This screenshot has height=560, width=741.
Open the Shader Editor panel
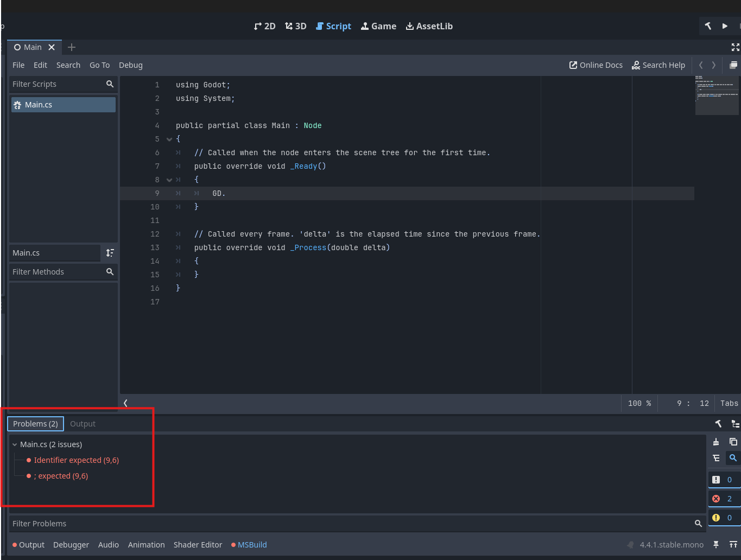pos(198,545)
